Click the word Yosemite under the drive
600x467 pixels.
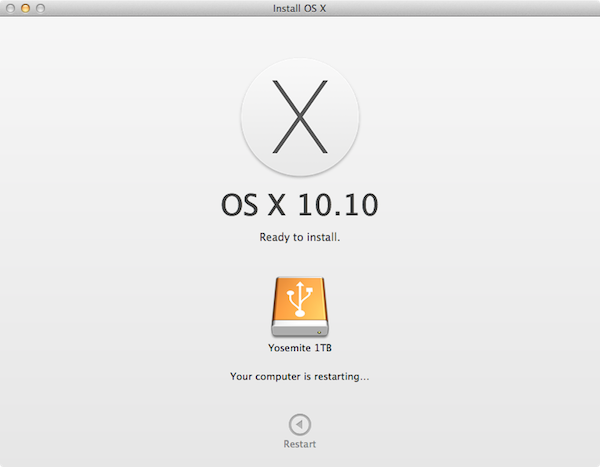(x=289, y=348)
